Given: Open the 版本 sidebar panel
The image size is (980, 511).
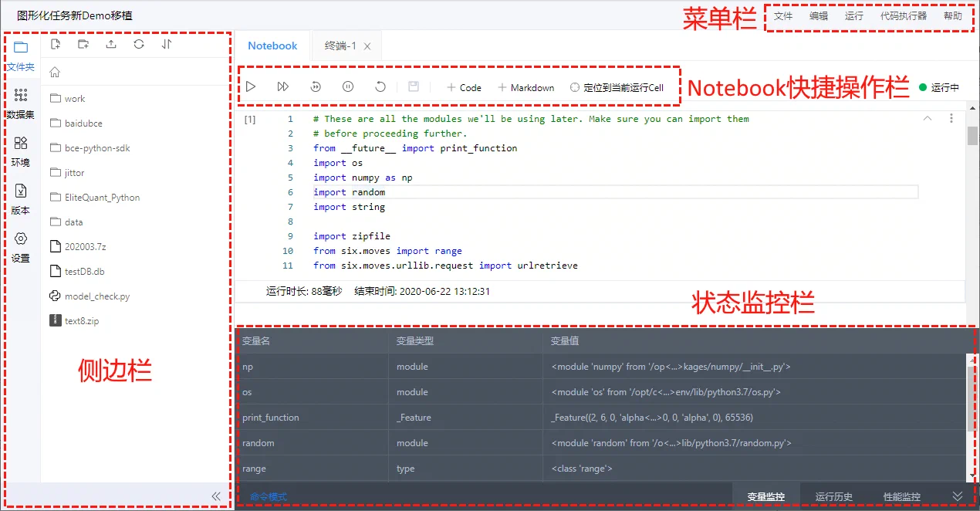Looking at the screenshot, I should (21, 199).
